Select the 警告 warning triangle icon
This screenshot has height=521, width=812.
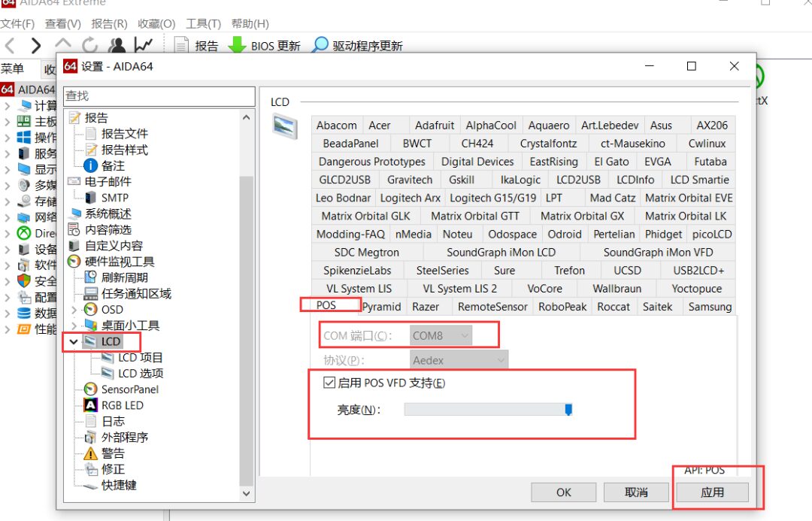coord(91,453)
